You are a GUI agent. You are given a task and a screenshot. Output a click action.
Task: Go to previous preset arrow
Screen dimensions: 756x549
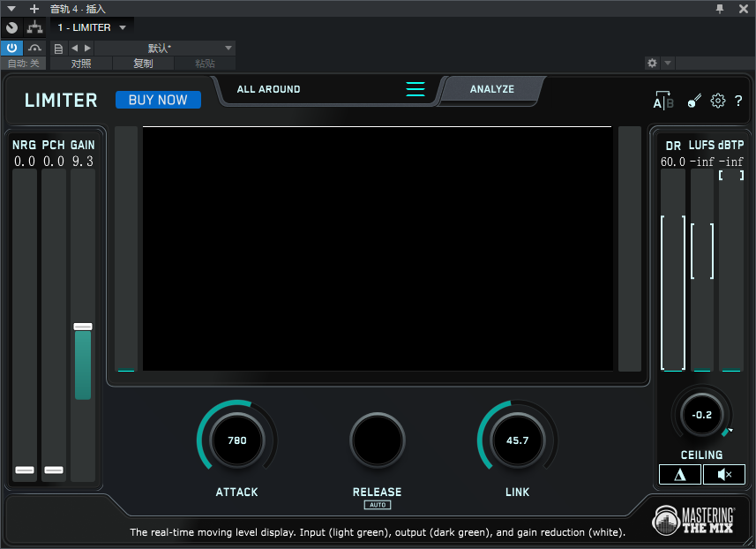(x=74, y=48)
